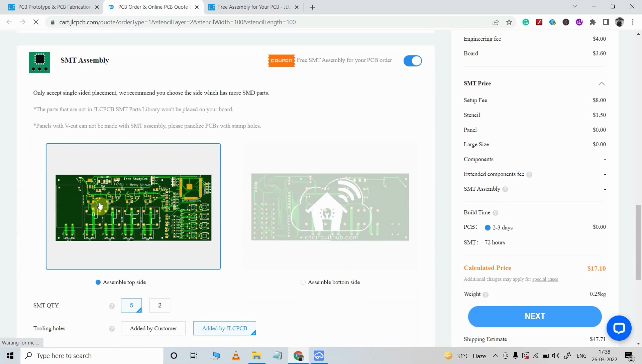Click the help icon beside SMT Assembly price
This screenshot has width=642, height=364.
pos(505,189)
